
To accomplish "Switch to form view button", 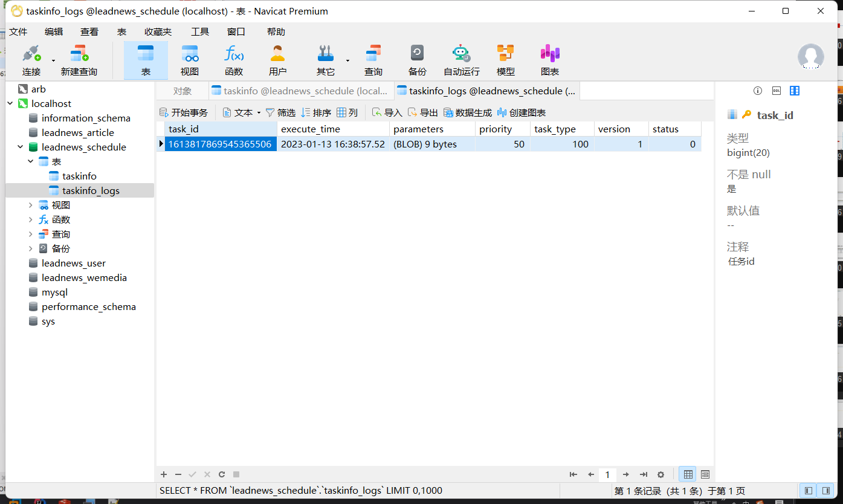I will click(x=705, y=474).
